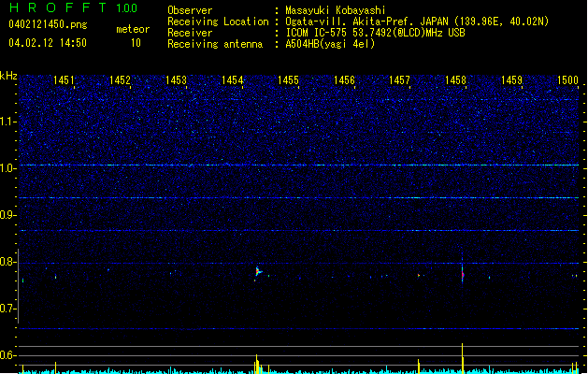
Task: Click the 1451 time marker
Action: coord(64,80)
